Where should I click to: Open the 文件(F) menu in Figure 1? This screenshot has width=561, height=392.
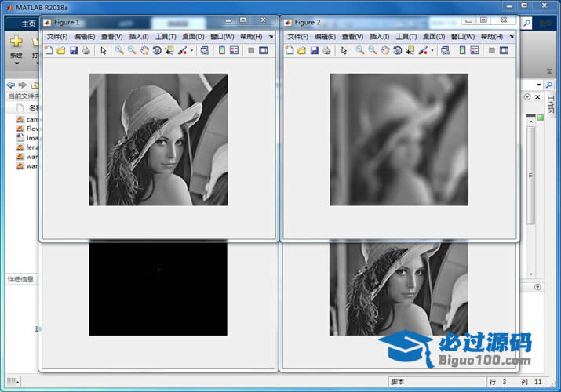[x=58, y=36]
